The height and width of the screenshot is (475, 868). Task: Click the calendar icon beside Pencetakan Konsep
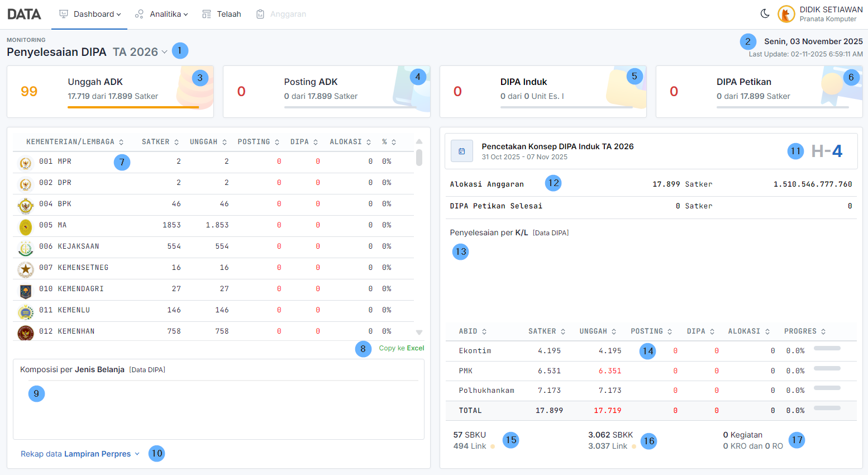tap(462, 151)
